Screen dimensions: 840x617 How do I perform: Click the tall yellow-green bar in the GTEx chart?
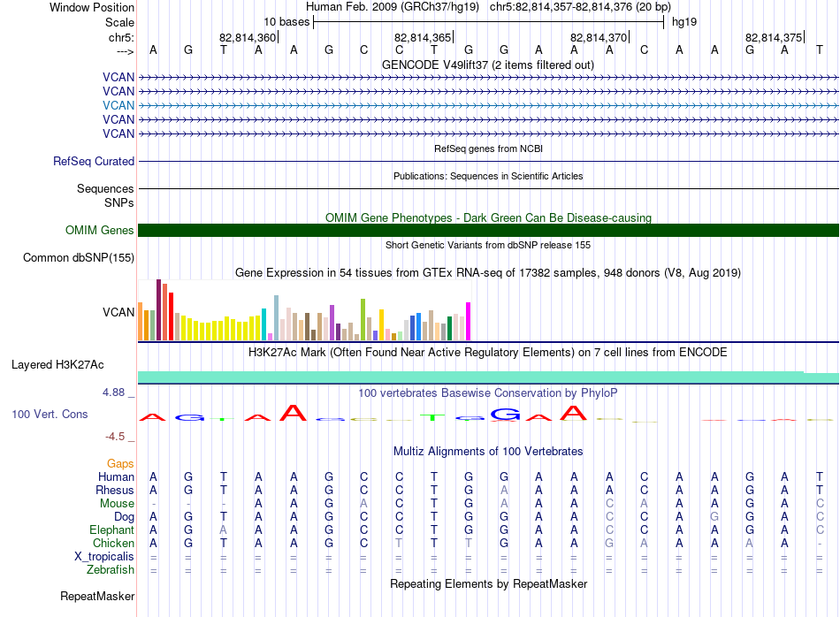[363, 320]
